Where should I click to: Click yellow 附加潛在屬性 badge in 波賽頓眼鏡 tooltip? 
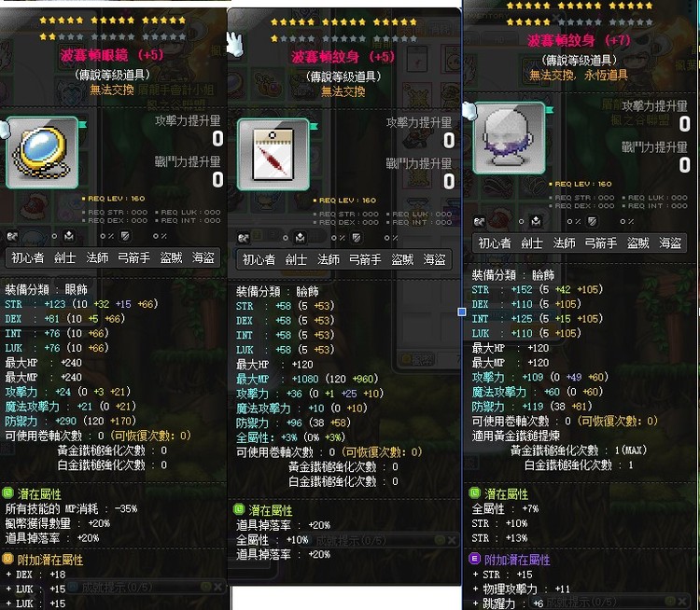[x=8, y=559]
